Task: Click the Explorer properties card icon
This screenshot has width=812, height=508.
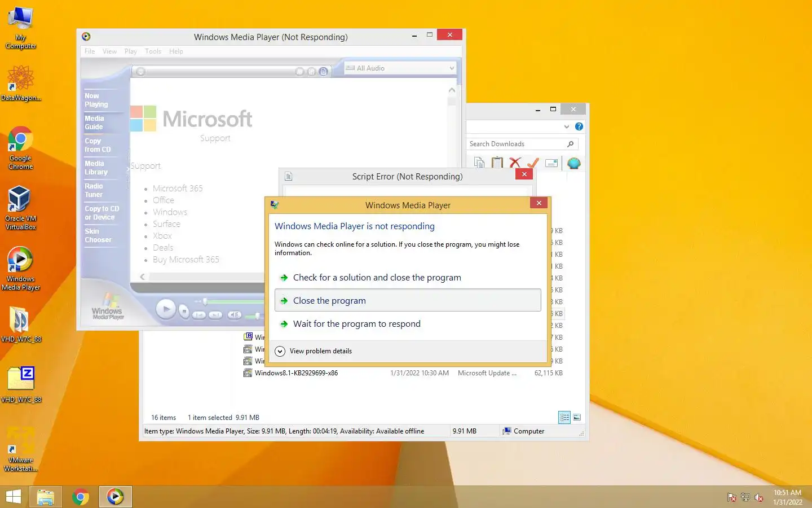Action: coord(551,163)
